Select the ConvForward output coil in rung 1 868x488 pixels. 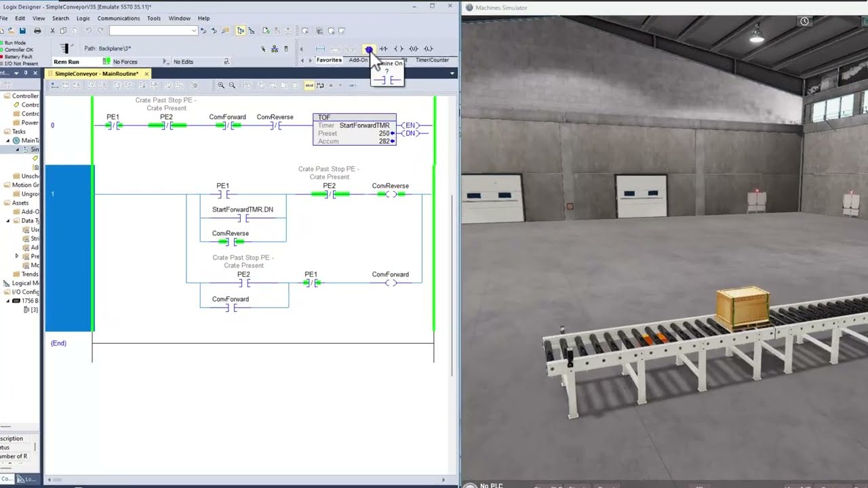[391, 283]
